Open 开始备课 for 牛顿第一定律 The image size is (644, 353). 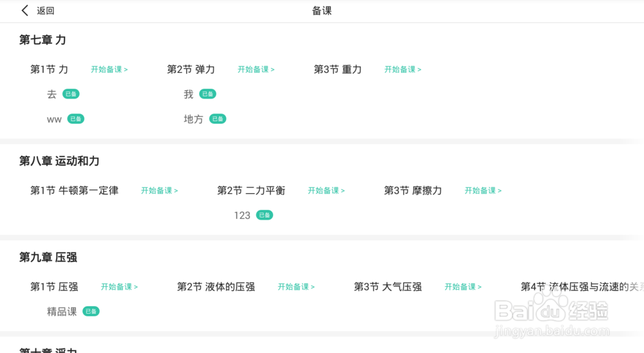[x=160, y=191]
